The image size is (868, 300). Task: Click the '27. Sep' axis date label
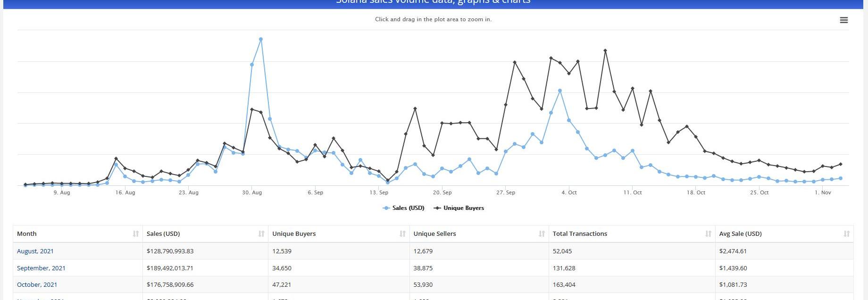[506, 192]
